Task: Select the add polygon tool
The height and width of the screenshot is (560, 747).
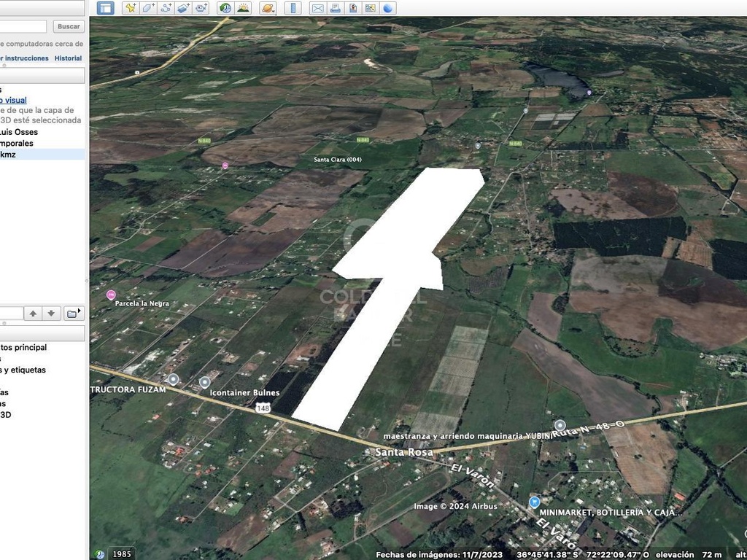Action: [x=148, y=8]
